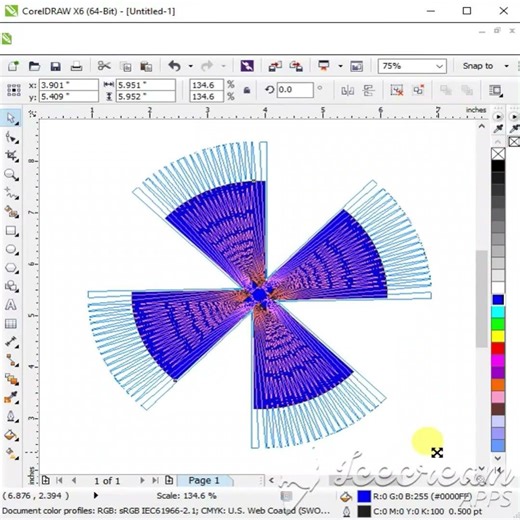Select the Smart fill tool
This screenshot has width=520, height=520.
tap(11, 212)
